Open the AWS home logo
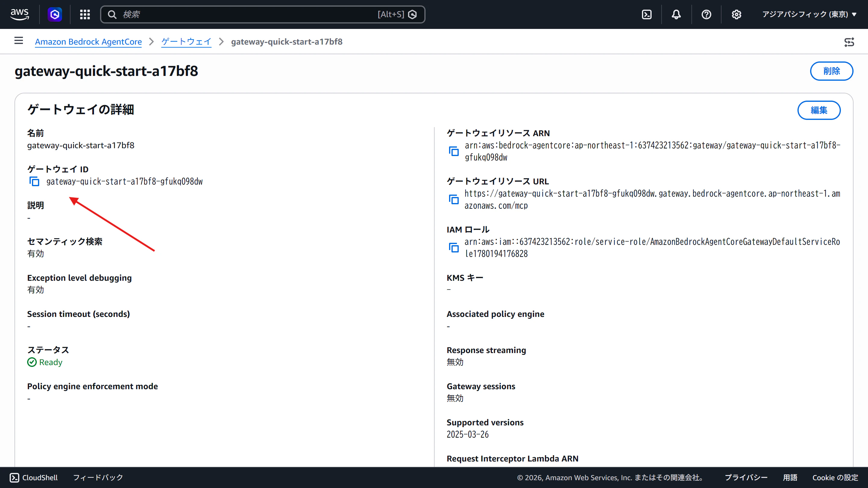 pos(20,14)
